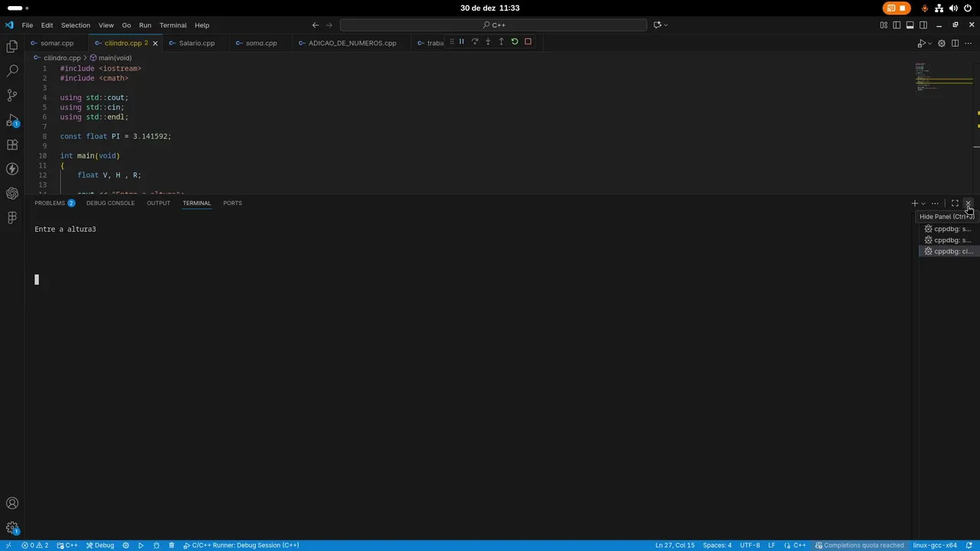Toggle the primary side bar
The image size is (980, 551).
[x=897, y=25]
